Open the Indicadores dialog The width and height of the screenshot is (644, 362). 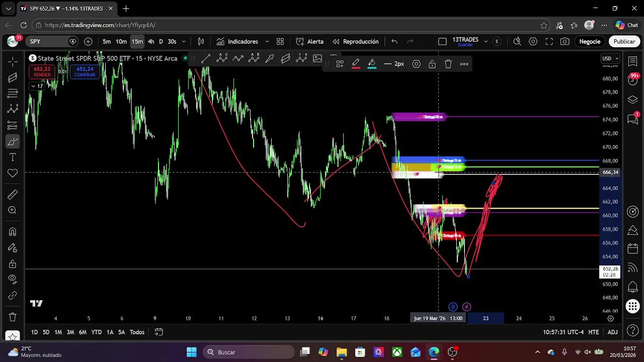237,42
